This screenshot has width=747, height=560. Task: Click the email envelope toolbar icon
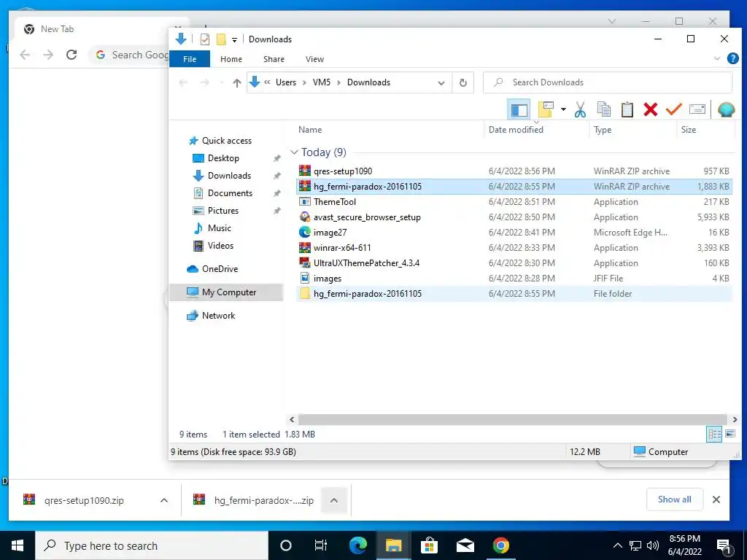point(697,109)
